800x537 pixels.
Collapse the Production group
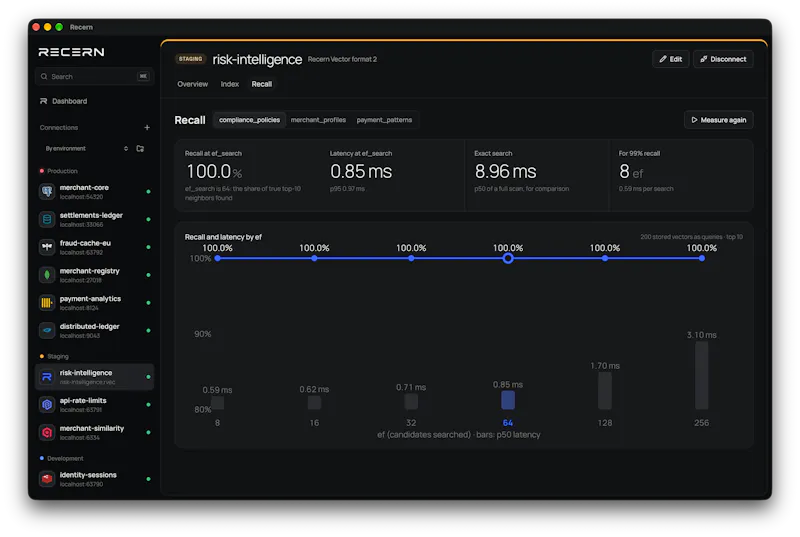[x=59, y=171]
